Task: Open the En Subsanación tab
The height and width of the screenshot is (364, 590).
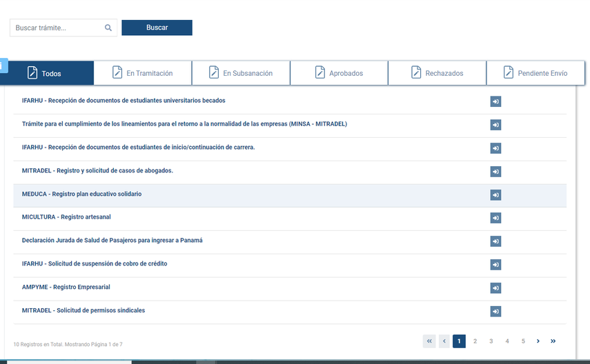Action: click(x=241, y=73)
